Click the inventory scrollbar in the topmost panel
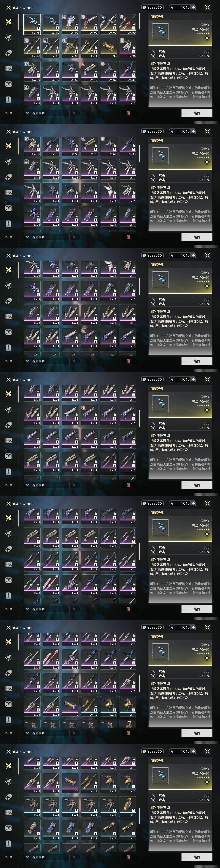220x868 pixels. [140, 22]
